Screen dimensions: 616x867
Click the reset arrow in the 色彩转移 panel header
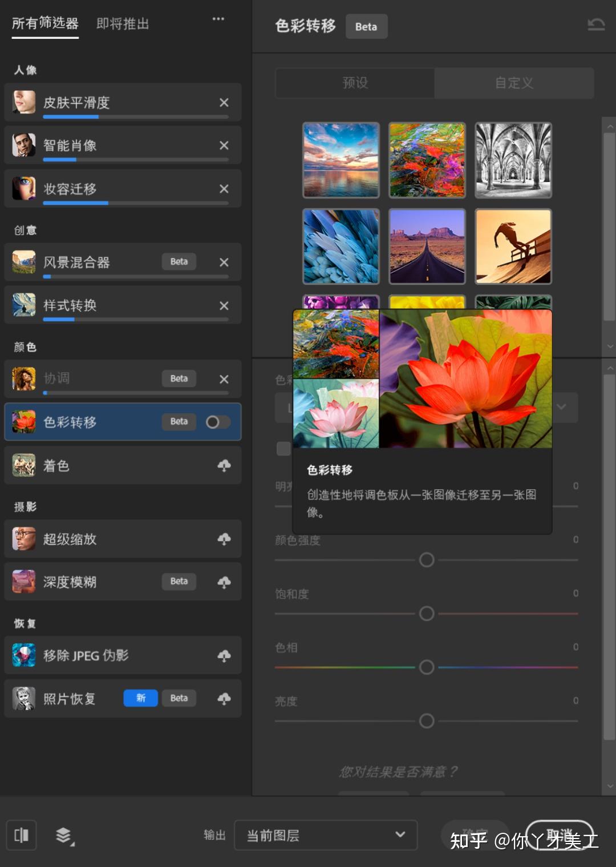pos(596,23)
